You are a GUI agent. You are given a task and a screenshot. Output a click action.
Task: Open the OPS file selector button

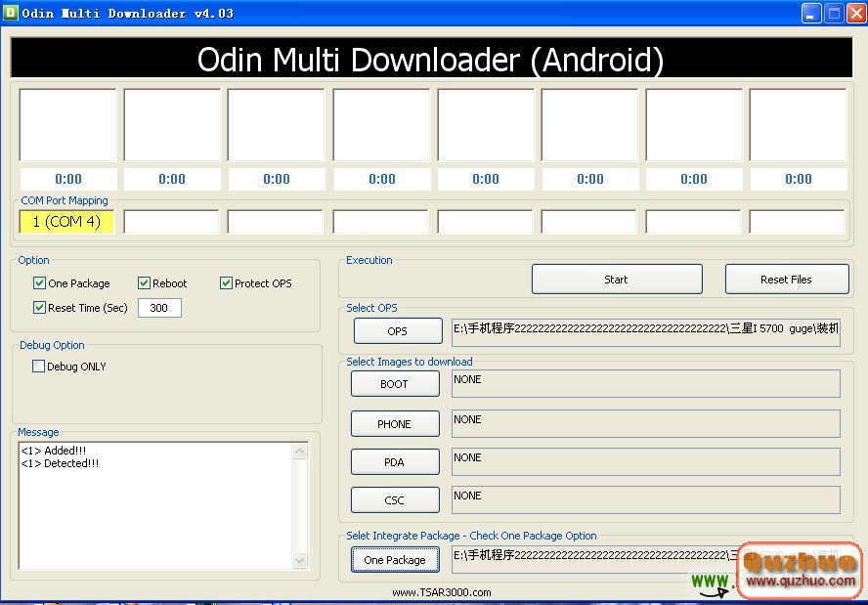pyautogui.click(x=398, y=331)
